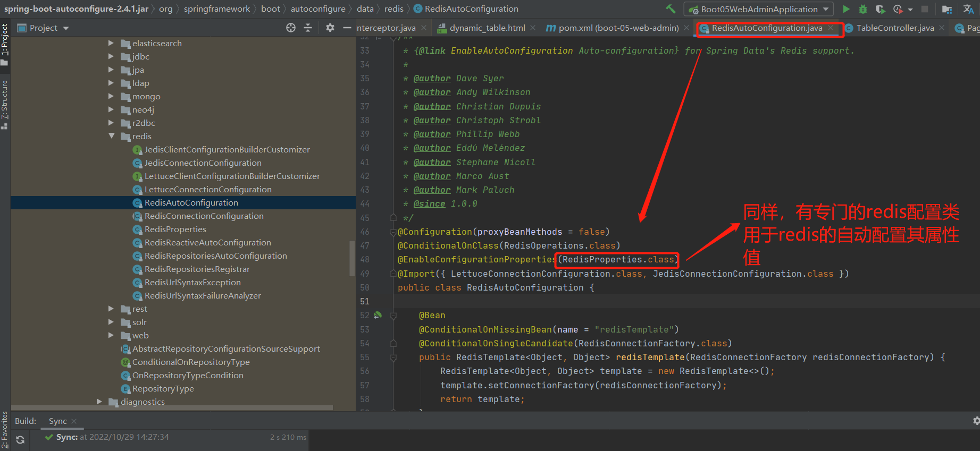Expand the elasticsearch package folder

(x=111, y=43)
